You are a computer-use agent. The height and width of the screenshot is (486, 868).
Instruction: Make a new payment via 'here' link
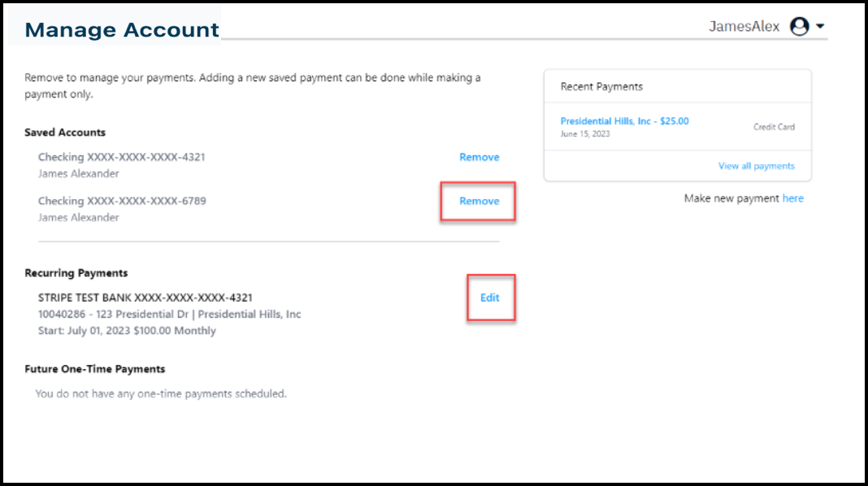pyautogui.click(x=792, y=198)
